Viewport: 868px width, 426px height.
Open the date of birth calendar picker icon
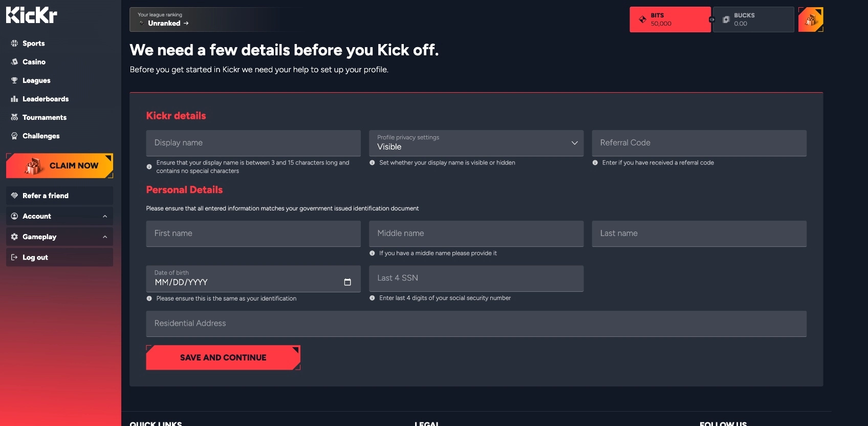(348, 282)
